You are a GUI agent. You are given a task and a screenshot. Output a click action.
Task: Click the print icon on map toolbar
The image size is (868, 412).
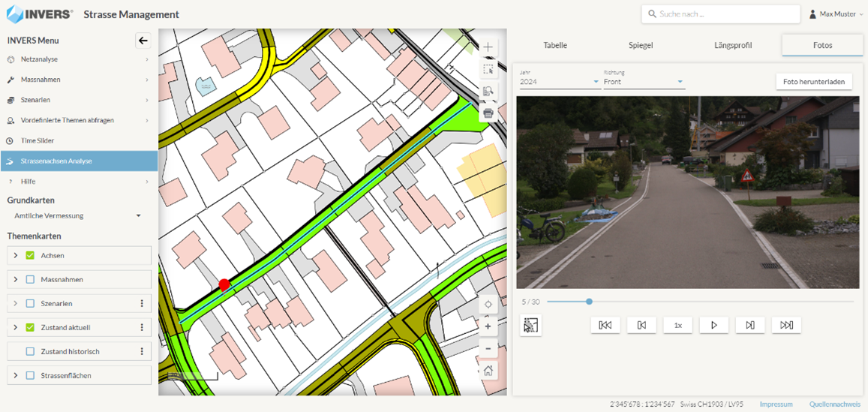488,113
